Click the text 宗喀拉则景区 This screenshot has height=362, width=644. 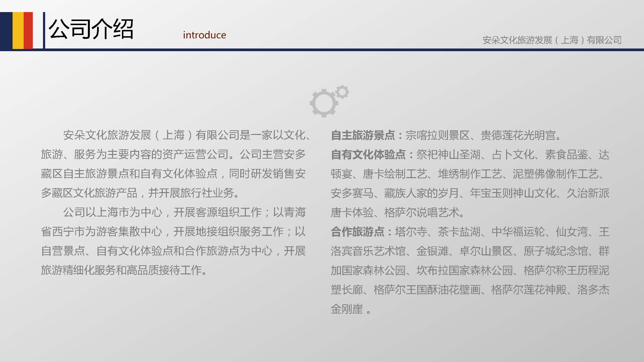[x=438, y=135]
